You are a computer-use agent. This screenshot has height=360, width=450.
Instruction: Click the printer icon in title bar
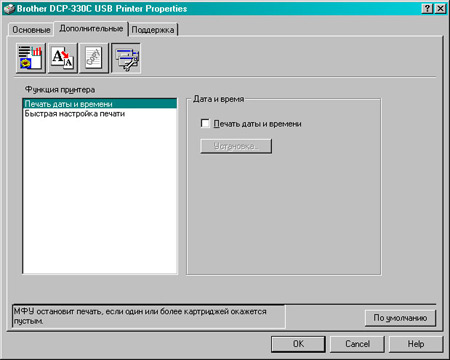point(9,8)
